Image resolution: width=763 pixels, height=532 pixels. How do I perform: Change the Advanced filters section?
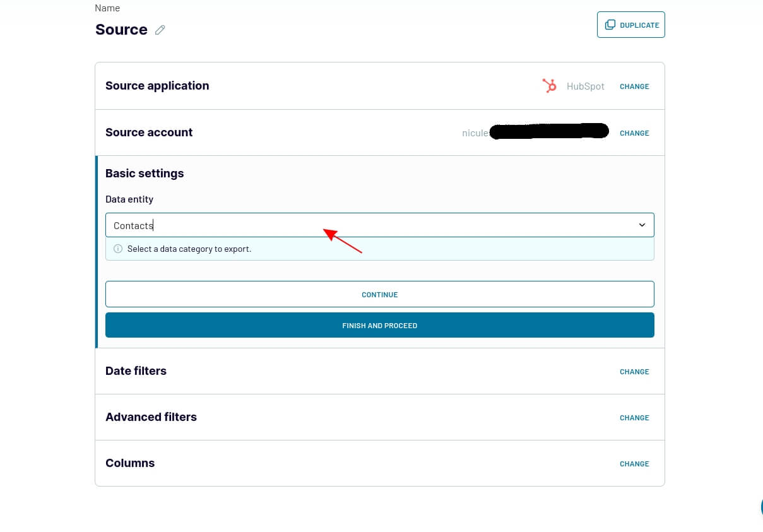point(634,418)
